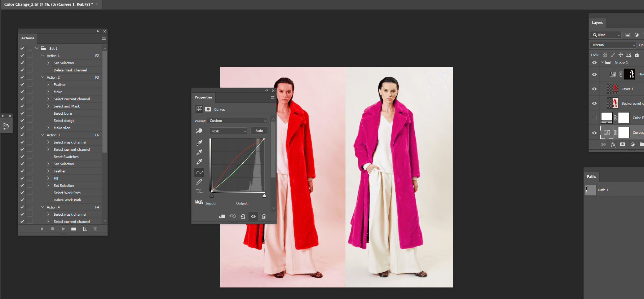Create a new action
644x299 pixels.
pyautogui.click(x=85, y=229)
